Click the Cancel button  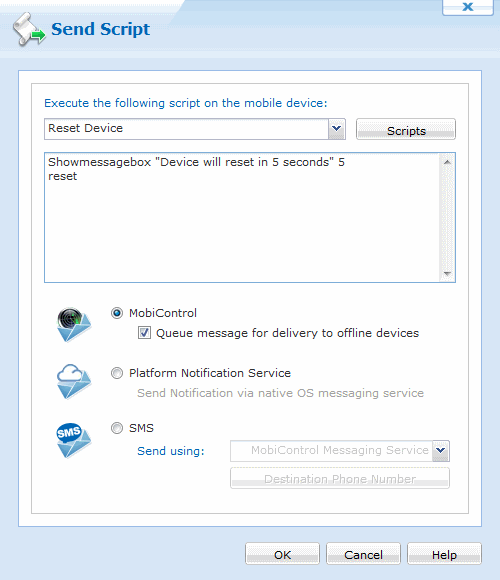[363, 554]
